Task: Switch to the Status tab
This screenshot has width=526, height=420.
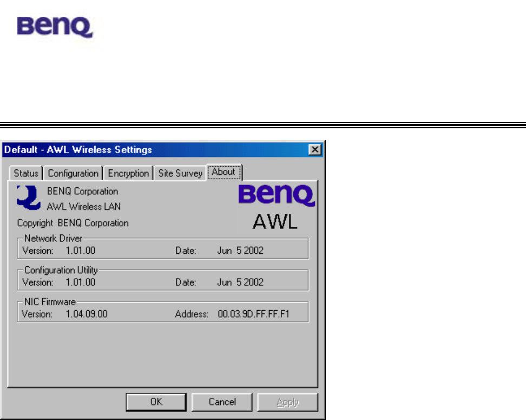Action: pyautogui.click(x=26, y=173)
